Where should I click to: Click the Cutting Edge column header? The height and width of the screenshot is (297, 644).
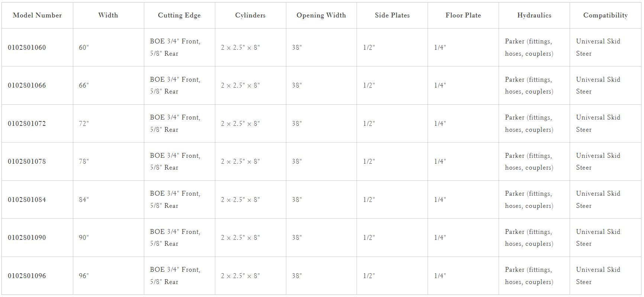179,15
